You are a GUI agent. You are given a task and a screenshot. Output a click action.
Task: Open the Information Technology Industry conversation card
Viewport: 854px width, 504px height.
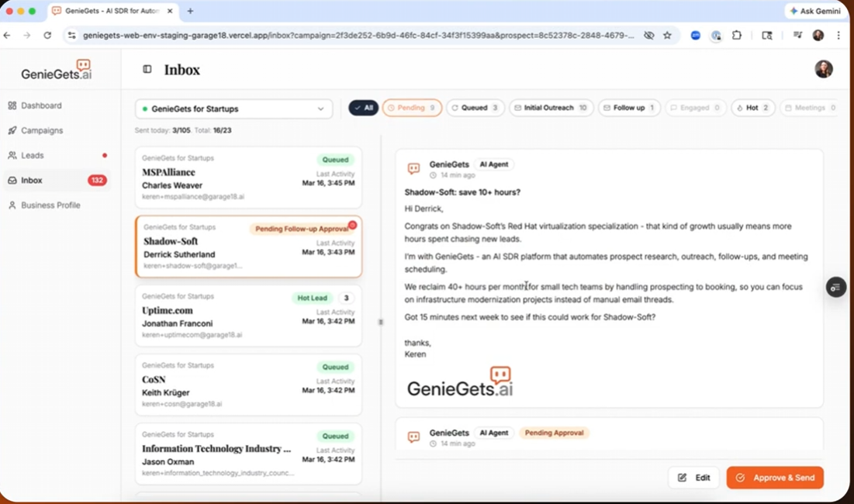coord(248,454)
